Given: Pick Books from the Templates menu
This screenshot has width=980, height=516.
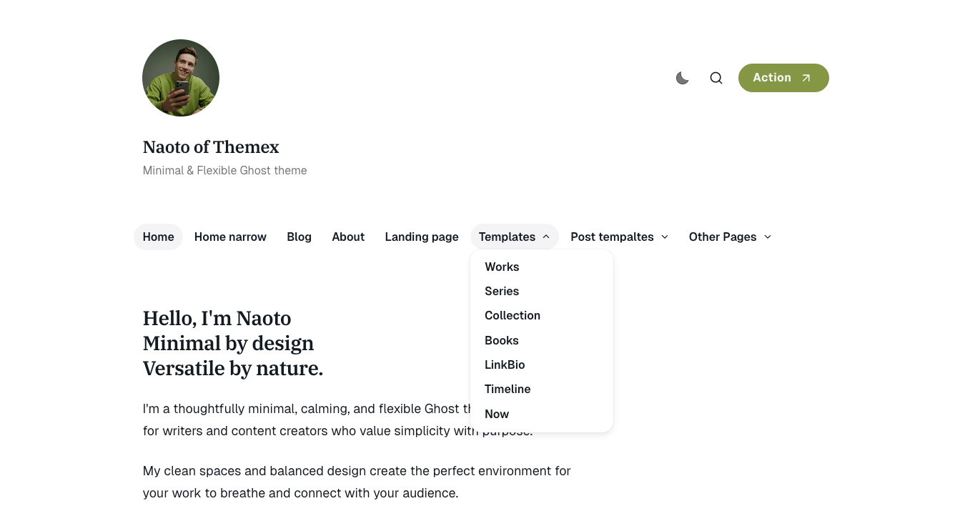Looking at the screenshot, I should pos(502,340).
